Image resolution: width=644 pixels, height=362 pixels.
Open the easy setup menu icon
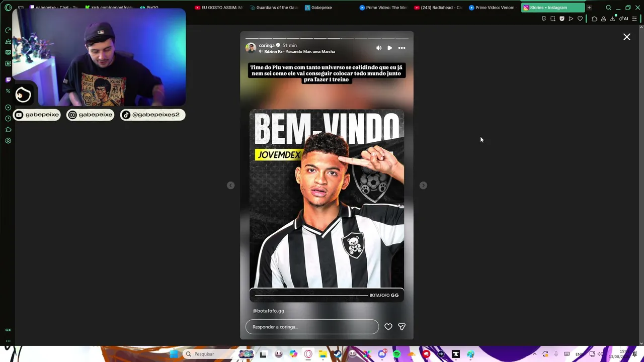(634, 19)
